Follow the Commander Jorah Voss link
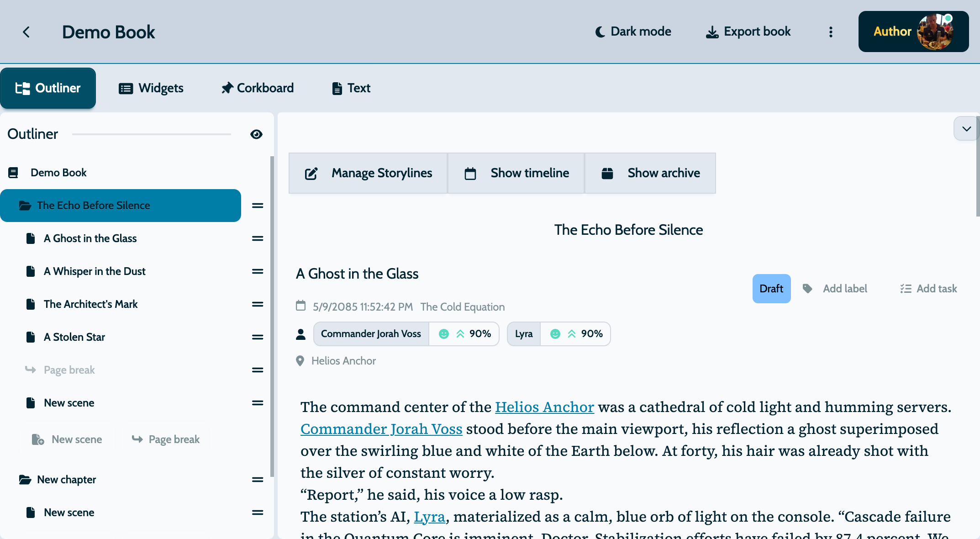Screen dimensions: 980x539 click(x=381, y=429)
